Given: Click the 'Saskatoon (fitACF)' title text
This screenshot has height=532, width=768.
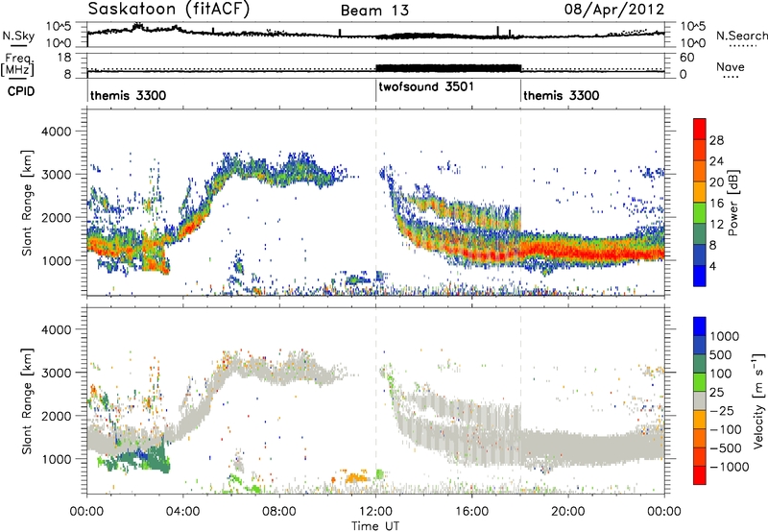Looking at the screenshot, I should (x=169, y=10).
